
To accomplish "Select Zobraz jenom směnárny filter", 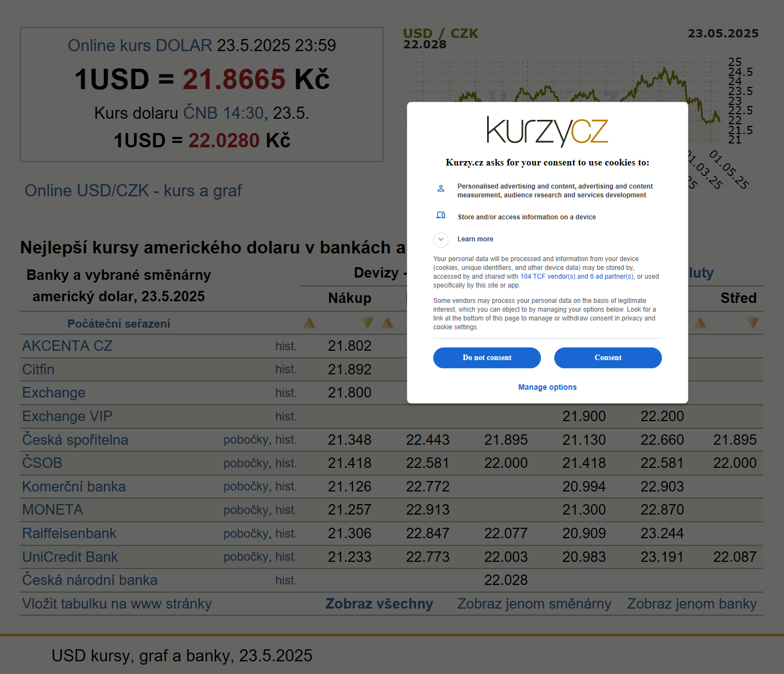I will coord(534,604).
